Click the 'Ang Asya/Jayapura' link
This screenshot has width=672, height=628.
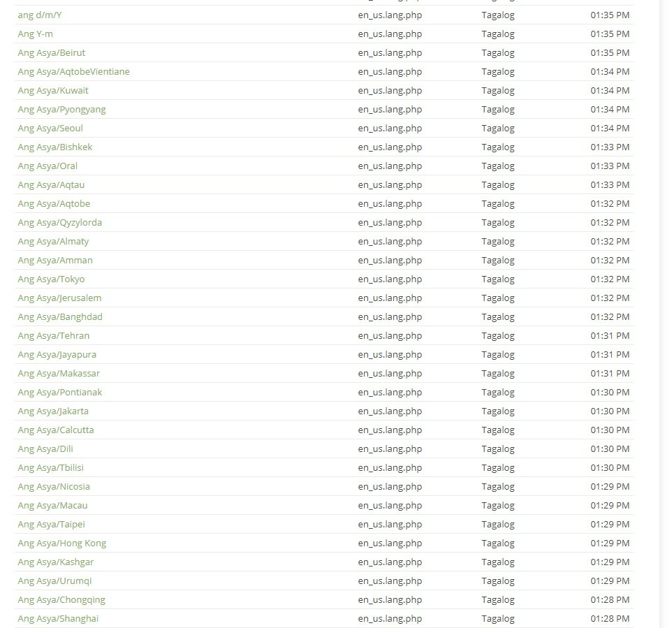pos(57,354)
